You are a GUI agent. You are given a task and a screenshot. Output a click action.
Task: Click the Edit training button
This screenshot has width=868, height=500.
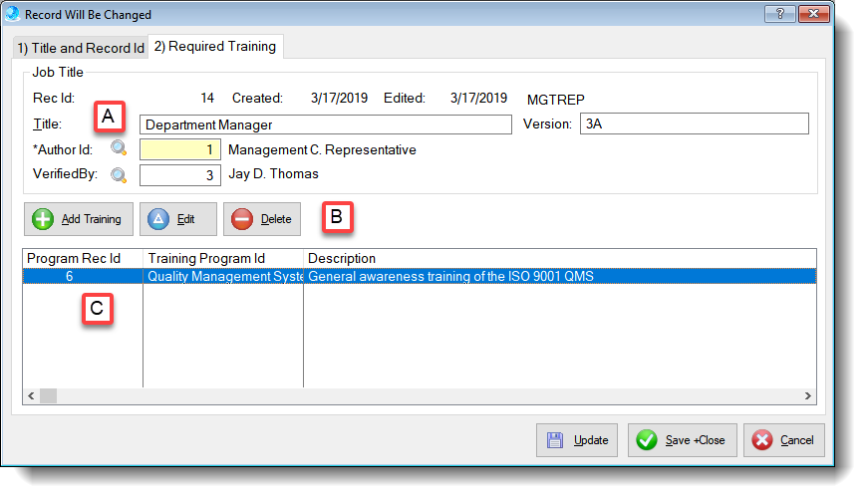point(177,219)
